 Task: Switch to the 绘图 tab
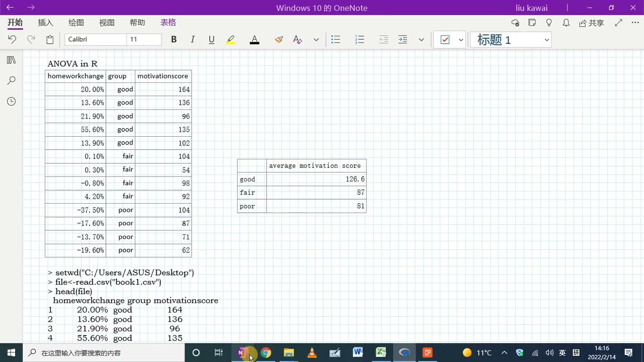76,23
